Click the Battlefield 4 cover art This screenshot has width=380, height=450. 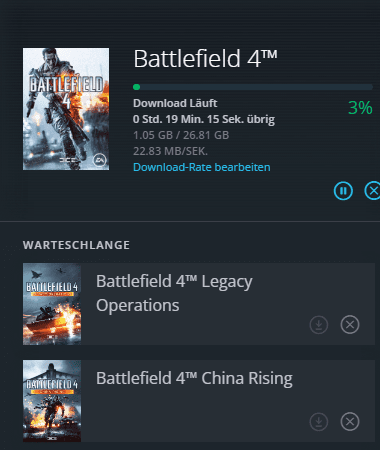click(x=66, y=109)
